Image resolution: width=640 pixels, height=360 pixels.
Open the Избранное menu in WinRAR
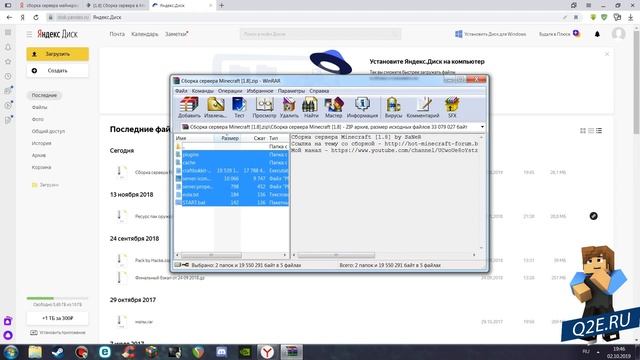coord(260,91)
